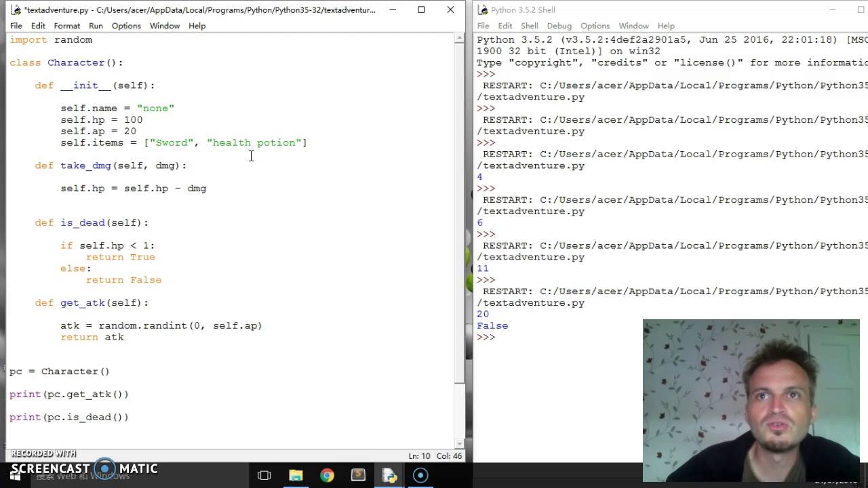Launch Google Chrome from the taskbar
The width and height of the screenshot is (868, 488).
(x=327, y=475)
